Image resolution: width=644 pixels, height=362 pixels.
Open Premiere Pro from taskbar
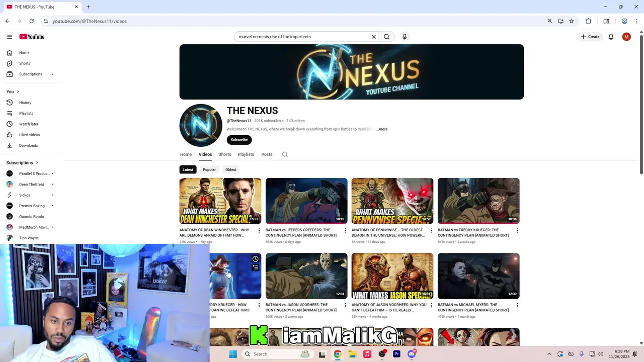(x=396, y=354)
